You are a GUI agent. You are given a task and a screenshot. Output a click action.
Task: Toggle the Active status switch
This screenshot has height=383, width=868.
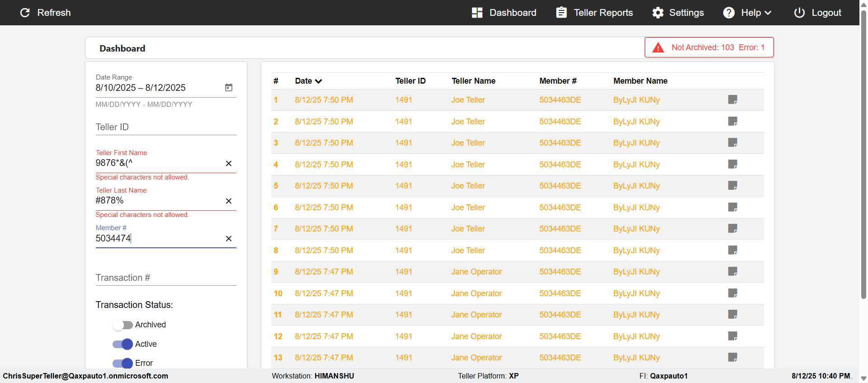click(x=123, y=344)
